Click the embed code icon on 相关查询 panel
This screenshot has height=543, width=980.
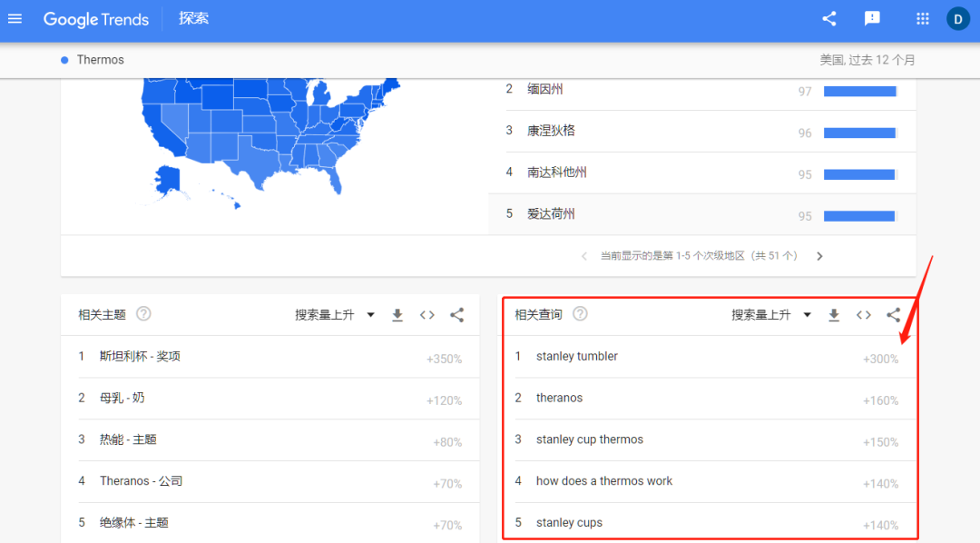coord(863,314)
